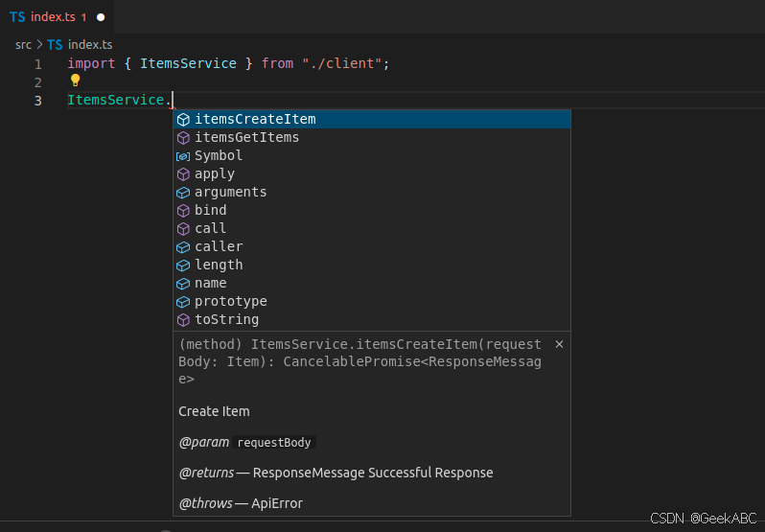Click the arguments property icon
The image size is (765, 532).
(183, 193)
